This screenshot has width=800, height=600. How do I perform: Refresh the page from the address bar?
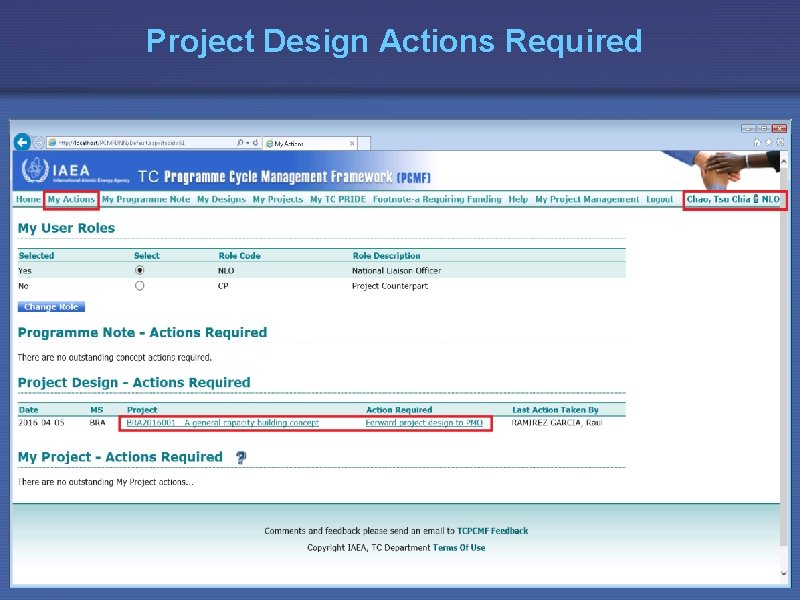256,142
